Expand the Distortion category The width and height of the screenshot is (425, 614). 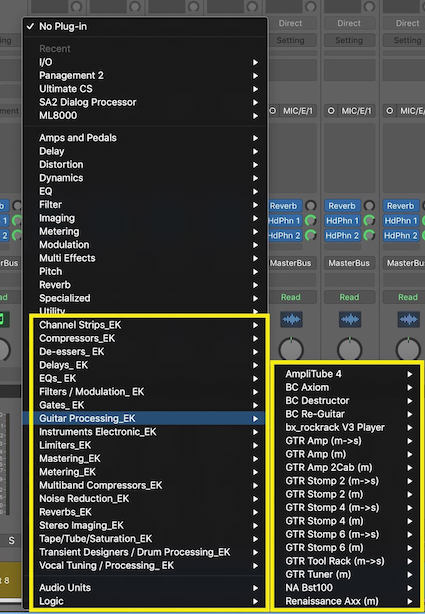coord(145,164)
